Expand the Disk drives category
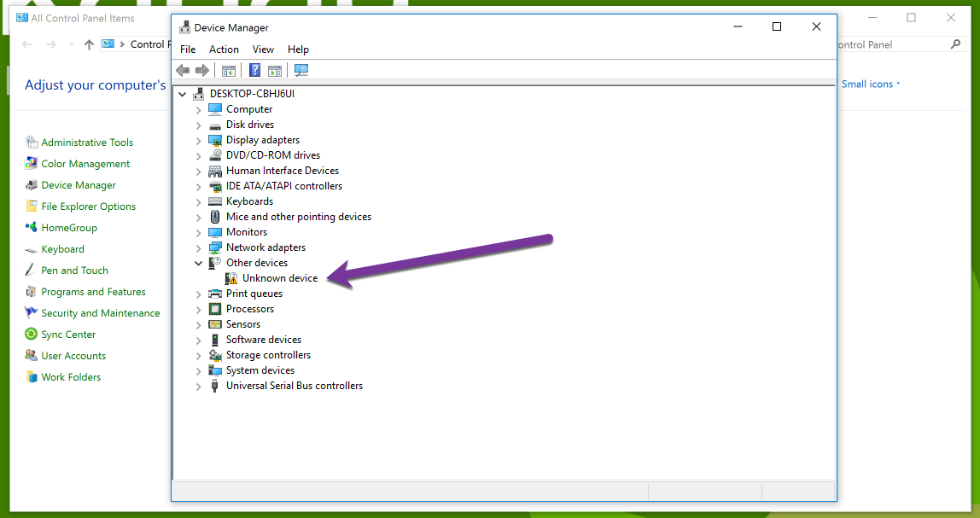 click(x=198, y=125)
